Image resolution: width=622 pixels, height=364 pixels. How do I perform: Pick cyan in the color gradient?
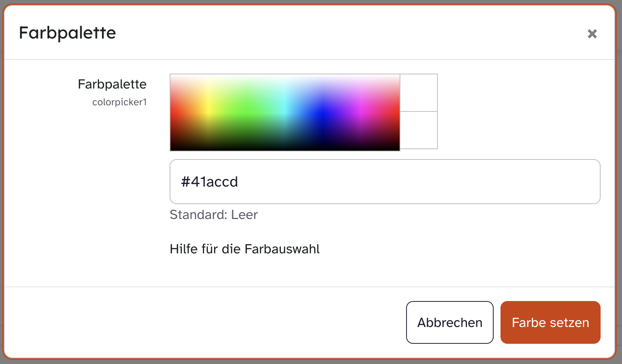pos(285,111)
